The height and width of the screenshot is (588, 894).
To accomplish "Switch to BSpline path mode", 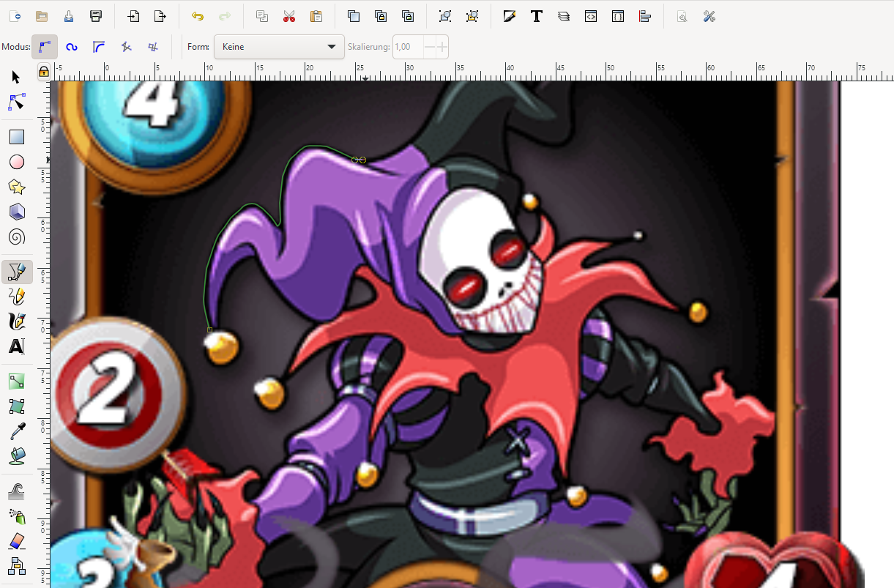I will pos(99,47).
